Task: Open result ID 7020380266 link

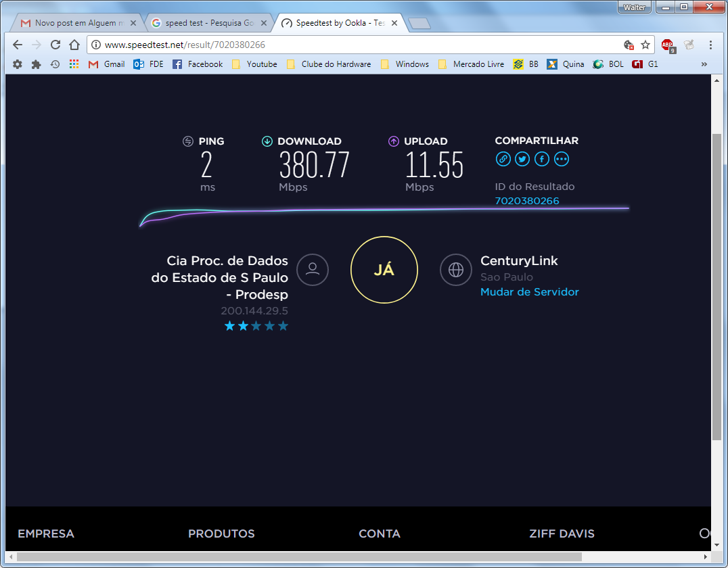Action: 527,201
